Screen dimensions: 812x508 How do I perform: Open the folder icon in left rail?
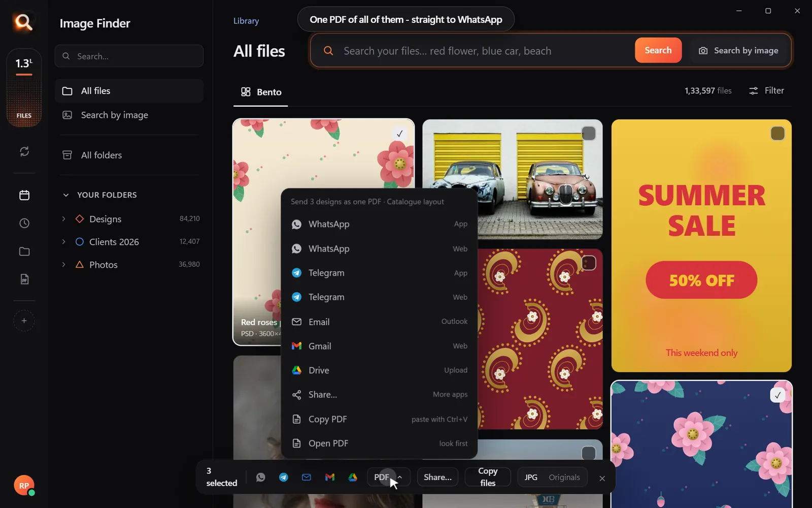[24, 251]
